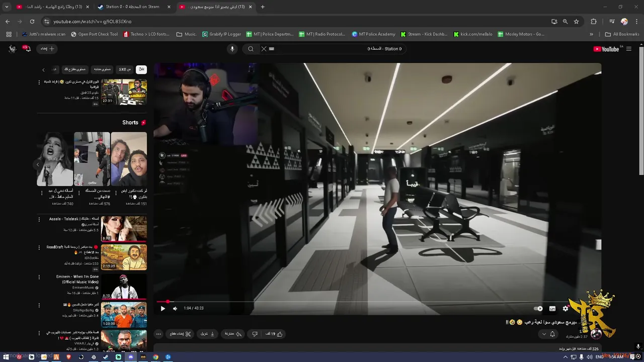Click the 27:51 duration video thumbnail
Viewport: 644px width, 362px height.
[124, 92]
